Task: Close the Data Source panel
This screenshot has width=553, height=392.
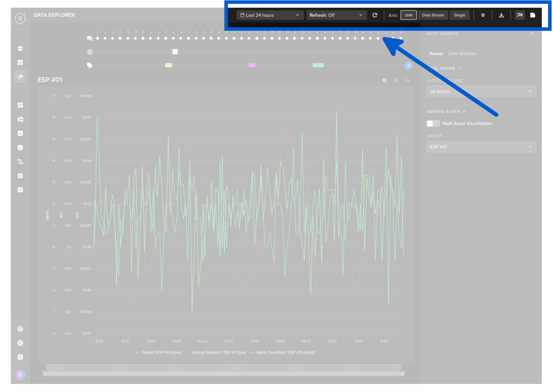Action: click(x=532, y=34)
